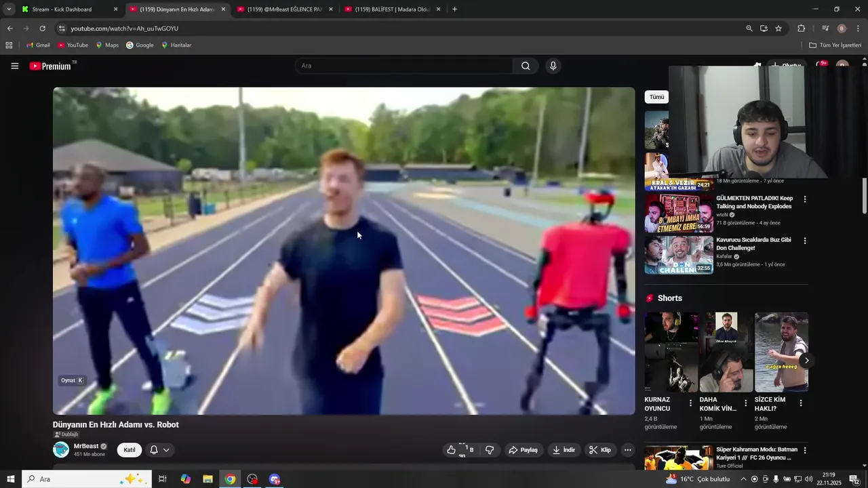
Task: Open MrBeast channel name link
Action: (x=86, y=446)
